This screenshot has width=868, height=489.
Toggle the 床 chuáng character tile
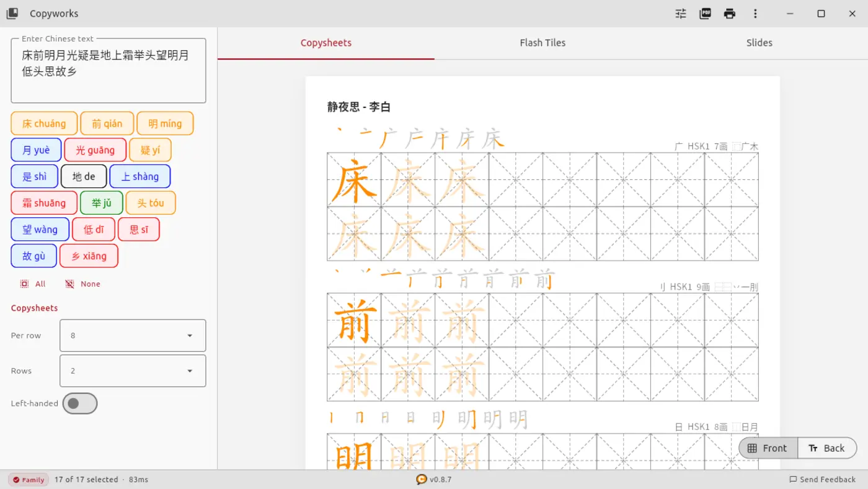pos(43,123)
